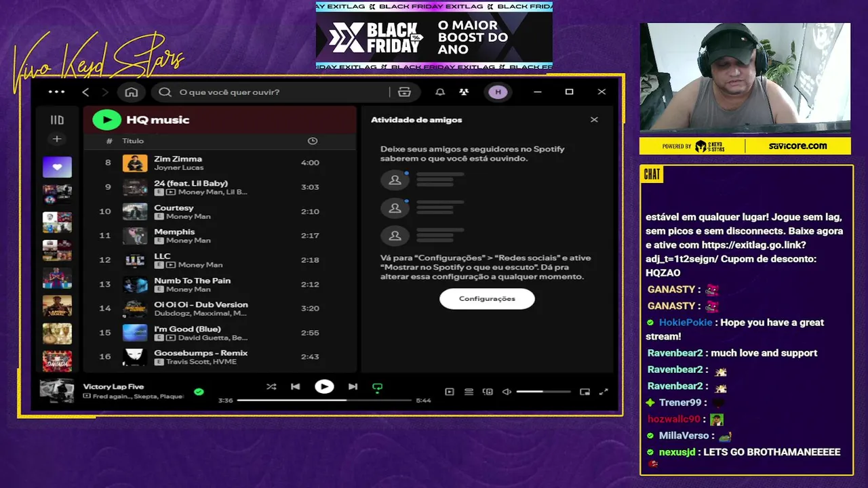This screenshot has width=868, height=488.
Task: Mute with the volume speaker icon
Action: click(507, 392)
